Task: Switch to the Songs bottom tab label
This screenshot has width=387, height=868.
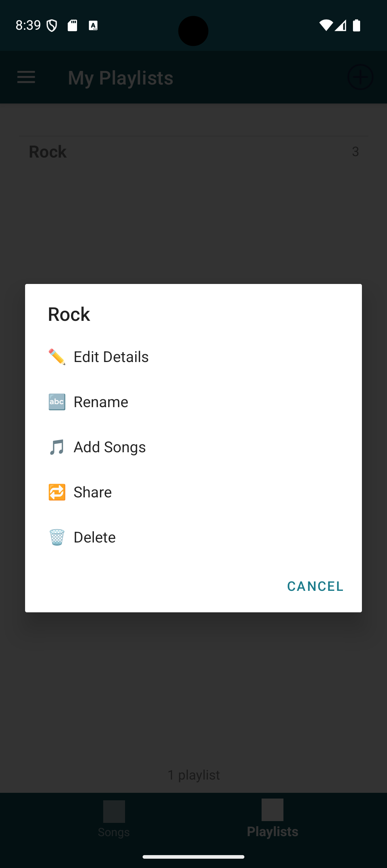Action: [x=114, y=832]
